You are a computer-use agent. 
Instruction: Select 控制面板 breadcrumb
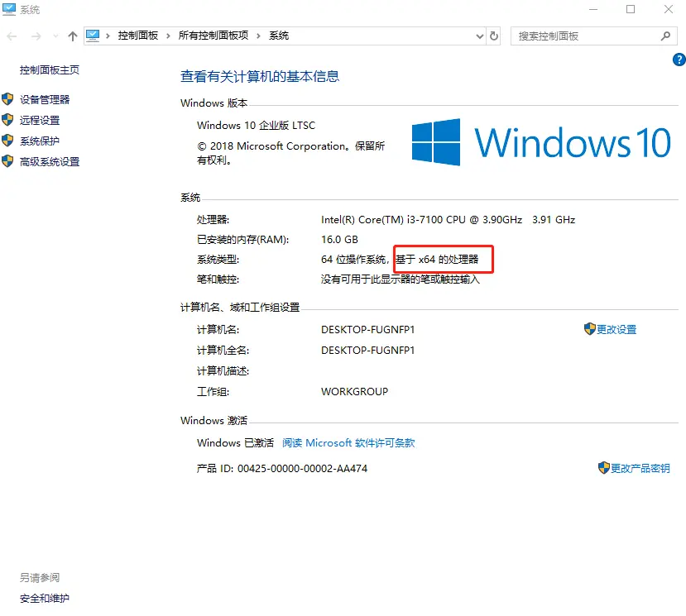point(138,36)
